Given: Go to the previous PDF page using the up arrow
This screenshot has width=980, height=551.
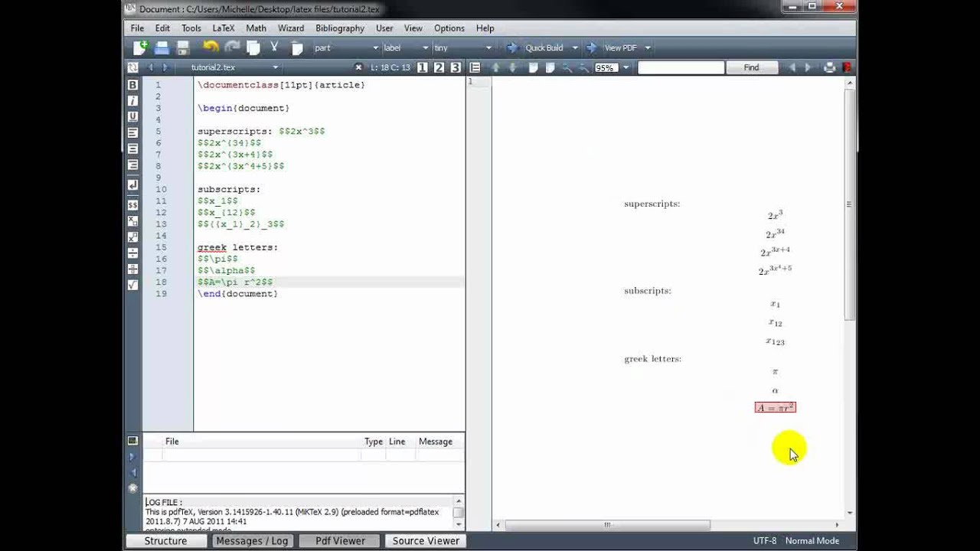Looking at the screenshot, I should pyautogui.click(x=495, y=67).
